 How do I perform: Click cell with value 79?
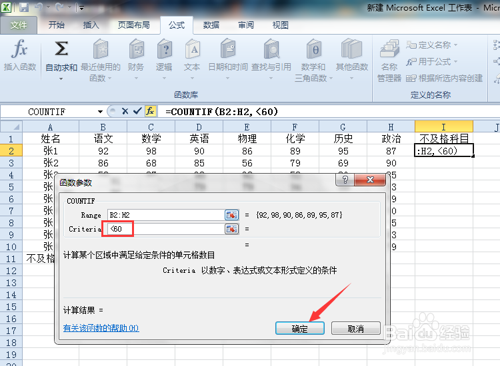coord(295,163)
